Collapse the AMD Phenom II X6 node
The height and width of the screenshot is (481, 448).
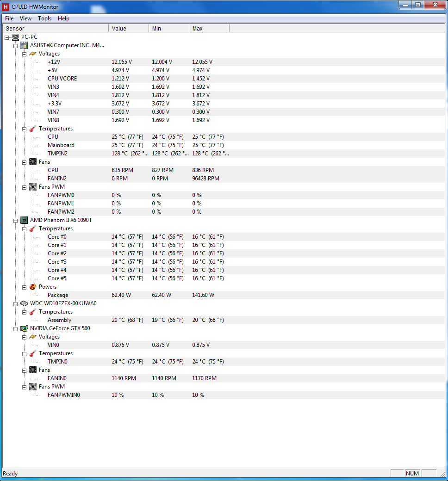(15, 221)
